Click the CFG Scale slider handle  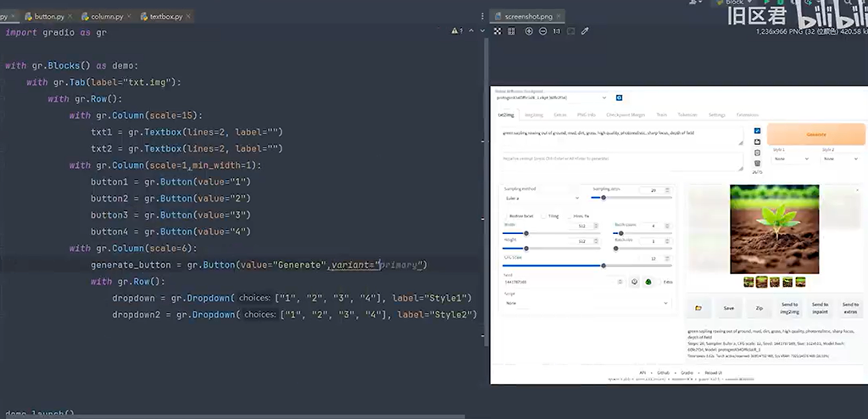point(604,265)
